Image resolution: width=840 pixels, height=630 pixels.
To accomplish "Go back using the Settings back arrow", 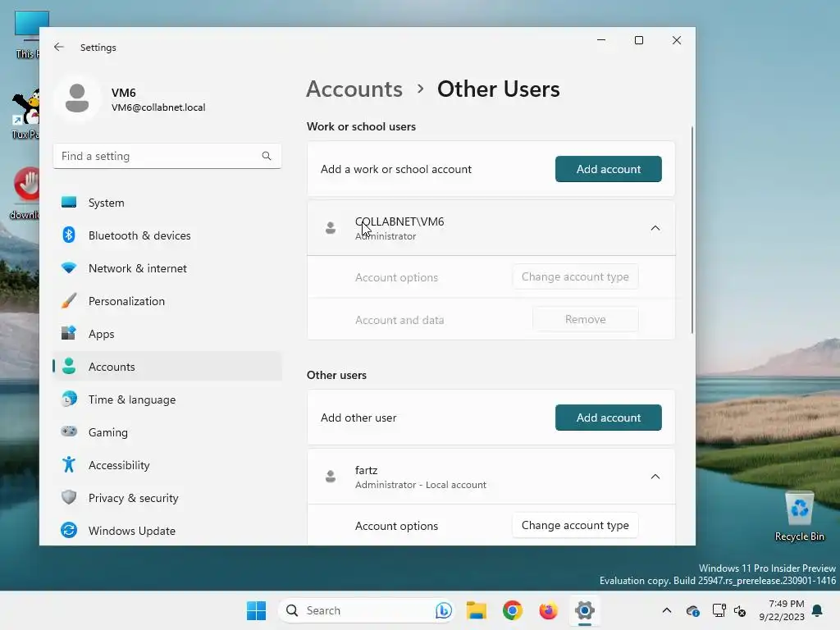I will 59,47.
